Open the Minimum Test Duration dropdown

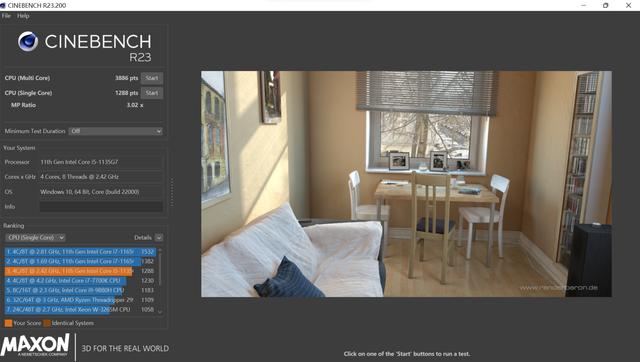pos(116,131)
